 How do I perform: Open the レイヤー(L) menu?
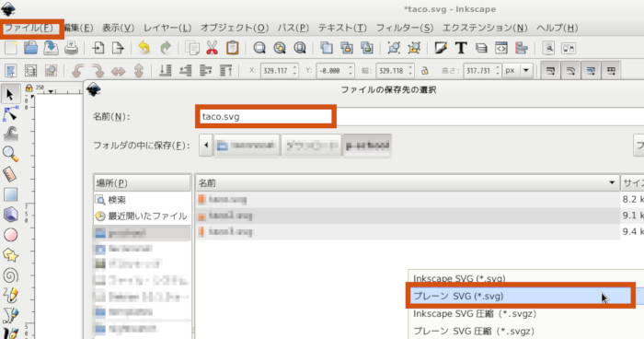[167, 28]
